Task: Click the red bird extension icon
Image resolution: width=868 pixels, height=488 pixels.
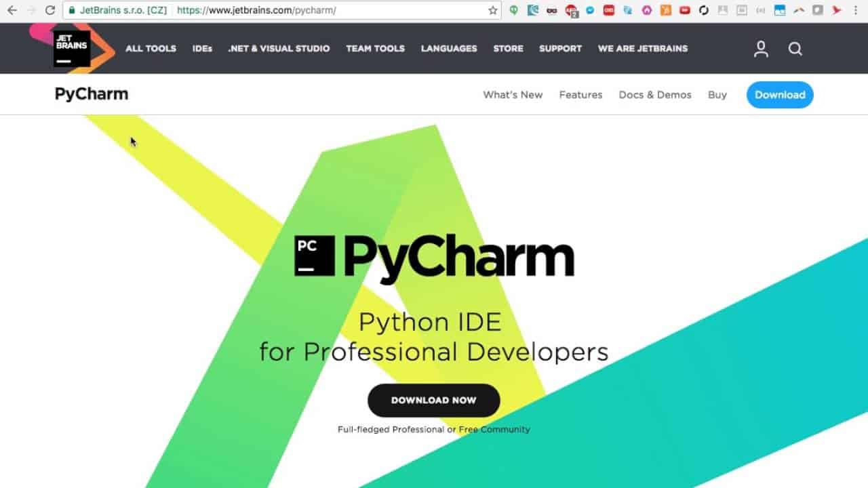Action: tap(837, 11)
